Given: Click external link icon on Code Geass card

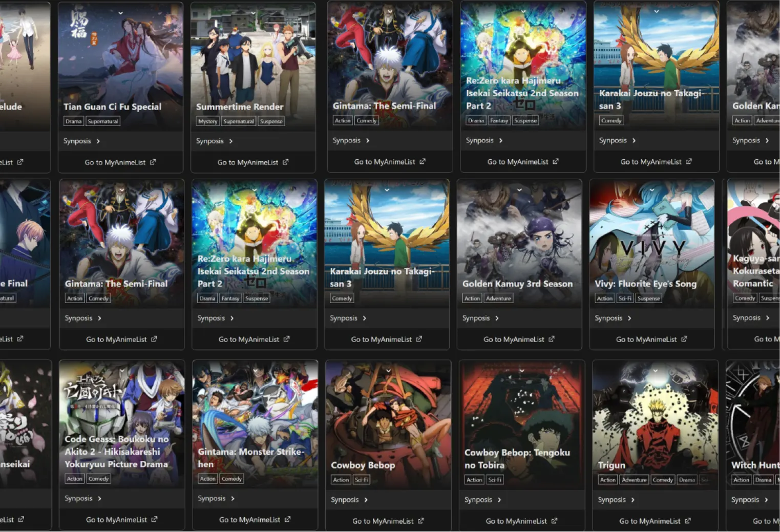Looking at the screenshot, I should coord(154,519).
